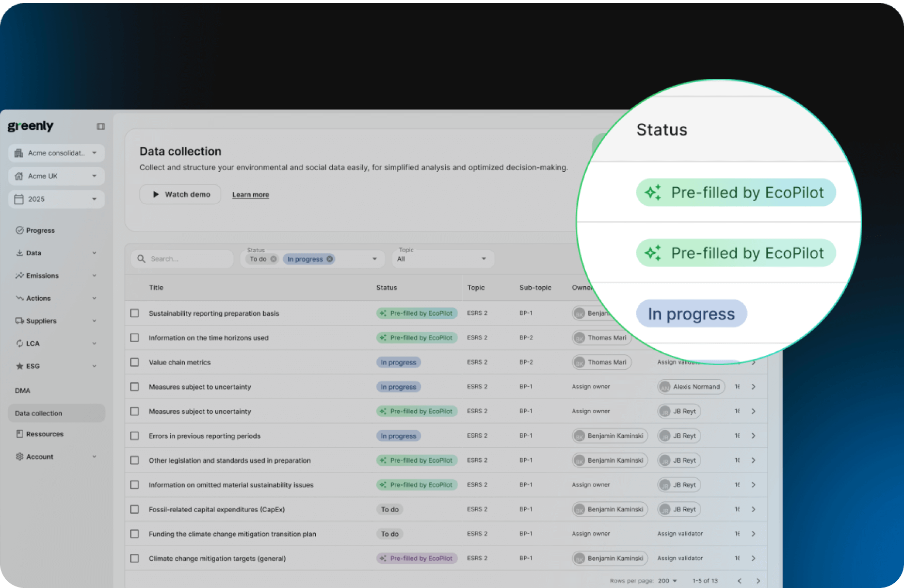Screen dimensions: 904x588
Task: Open Ressources in the sidebar
Action: [45, 434]
